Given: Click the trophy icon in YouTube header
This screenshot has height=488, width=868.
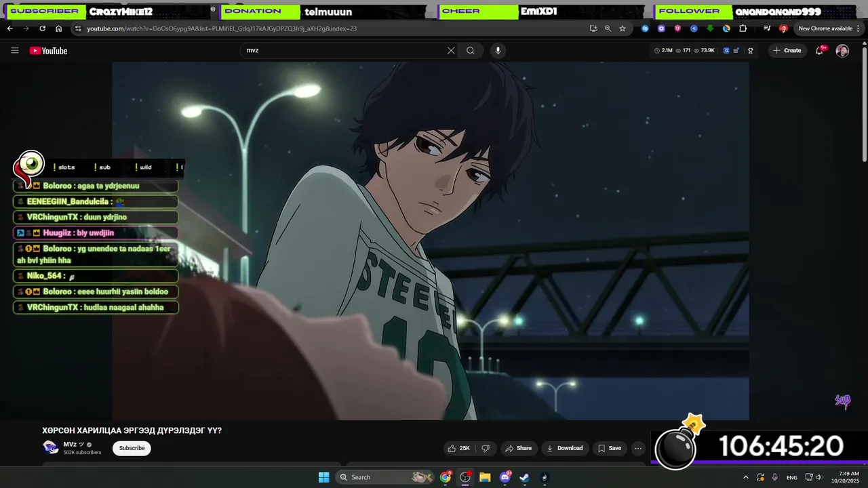Looking at the screenshot, I should pos(751,51).
